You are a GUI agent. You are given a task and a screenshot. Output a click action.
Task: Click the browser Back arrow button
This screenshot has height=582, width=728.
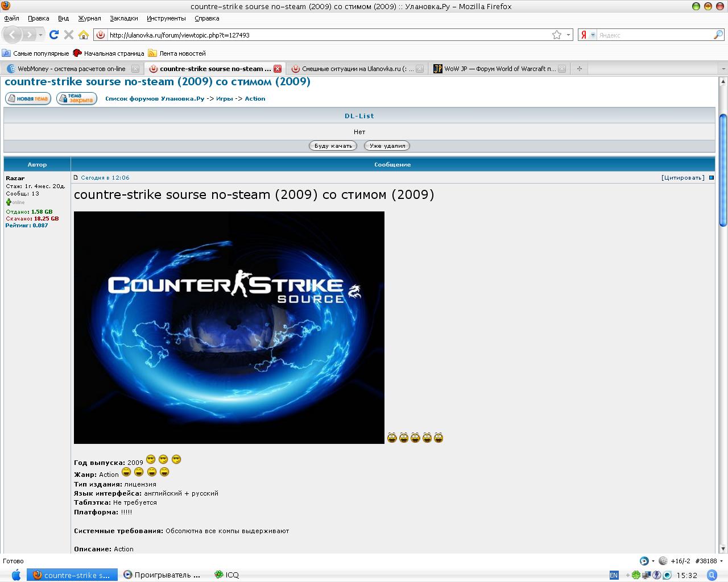(13, 35)
